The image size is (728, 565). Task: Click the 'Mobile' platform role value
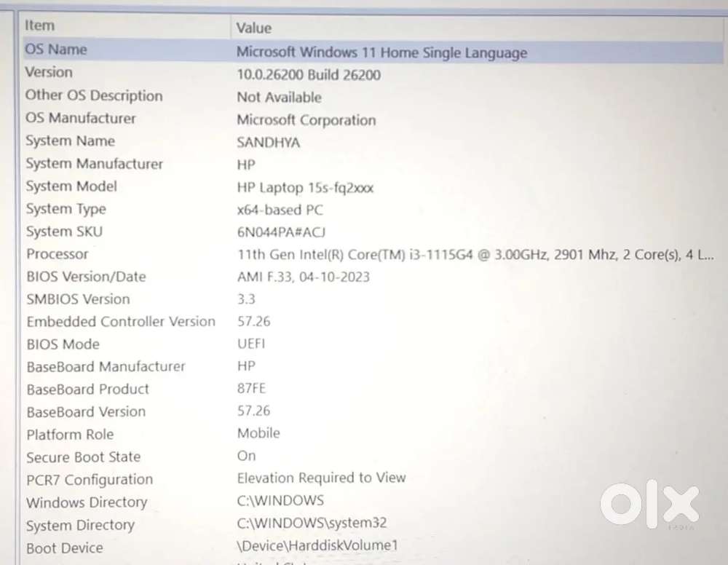tap(258, 433)
